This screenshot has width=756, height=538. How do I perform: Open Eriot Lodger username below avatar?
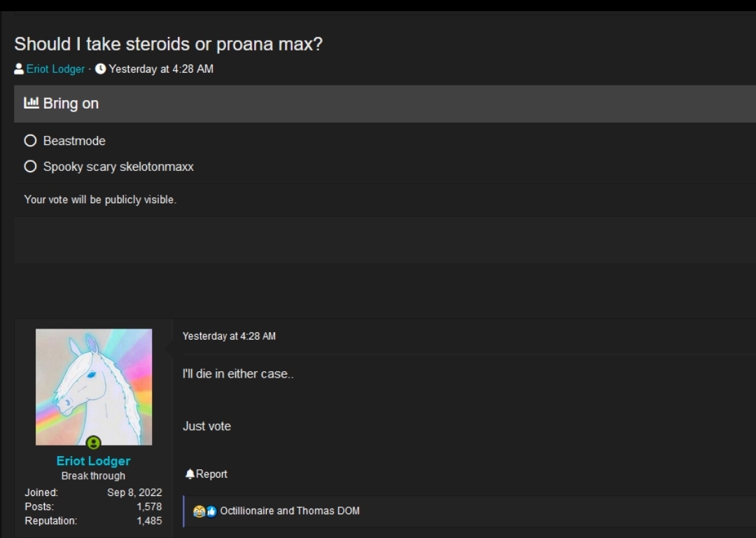[94, 461]
